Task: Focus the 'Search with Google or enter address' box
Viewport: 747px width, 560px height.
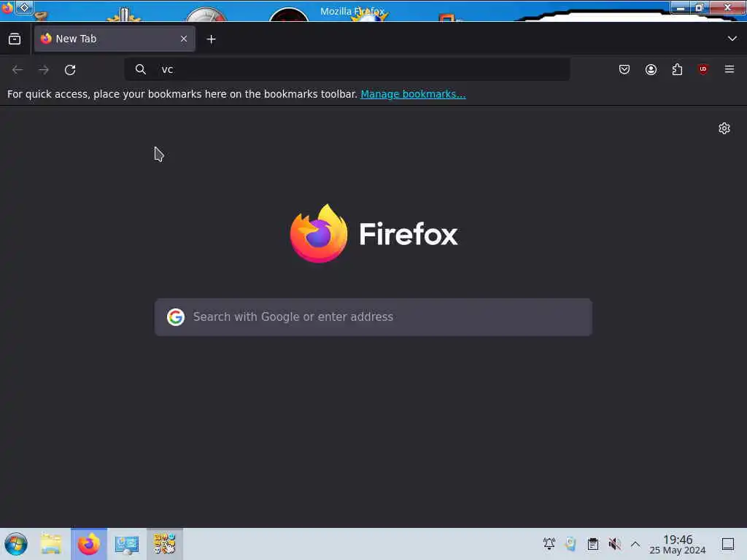Action: pyautogui.click(x=373, y=317)
